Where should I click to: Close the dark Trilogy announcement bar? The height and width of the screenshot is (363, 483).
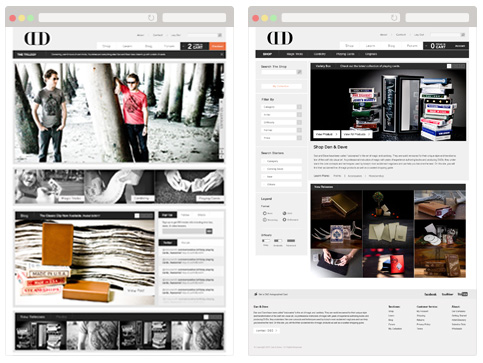click(x=222, y=54)
